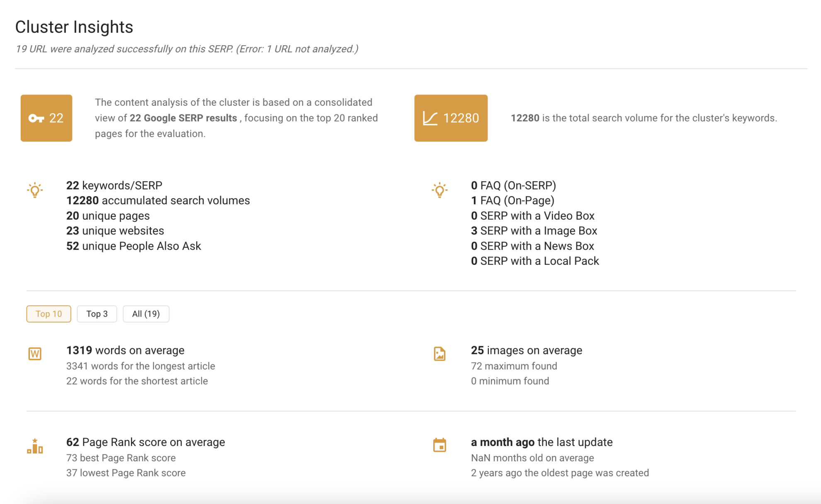Switch to the Top 3 filter tab
The width and height of the screenshot is (821, 504).
97,314
